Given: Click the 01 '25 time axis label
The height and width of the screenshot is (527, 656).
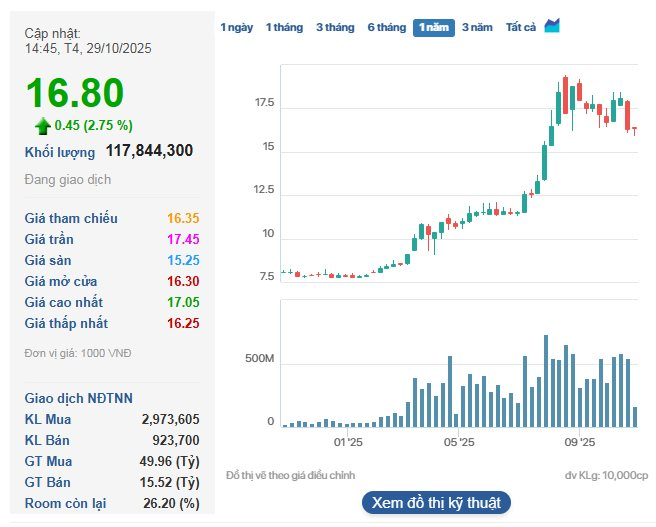Looking at the screenshot, I should (347, 440).
